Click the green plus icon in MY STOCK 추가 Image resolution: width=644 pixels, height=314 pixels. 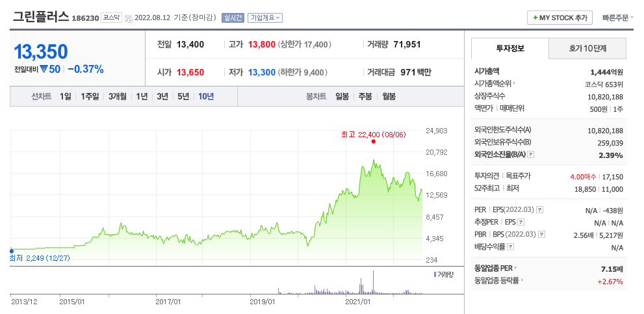point(535,18)
